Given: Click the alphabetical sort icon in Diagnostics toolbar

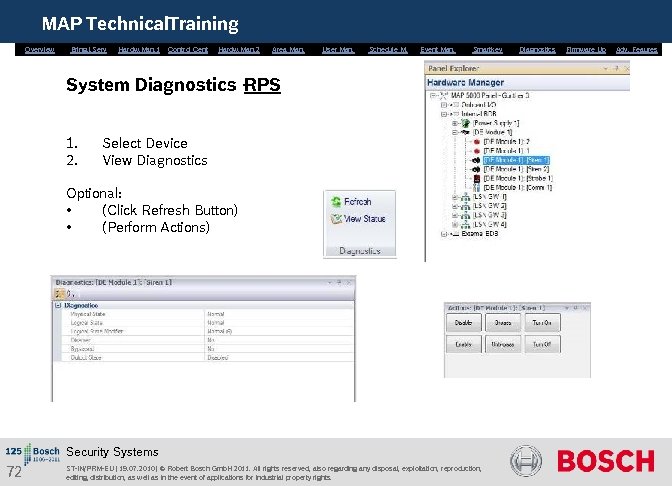Looking at the screenshot, I should tap(70, 294).
